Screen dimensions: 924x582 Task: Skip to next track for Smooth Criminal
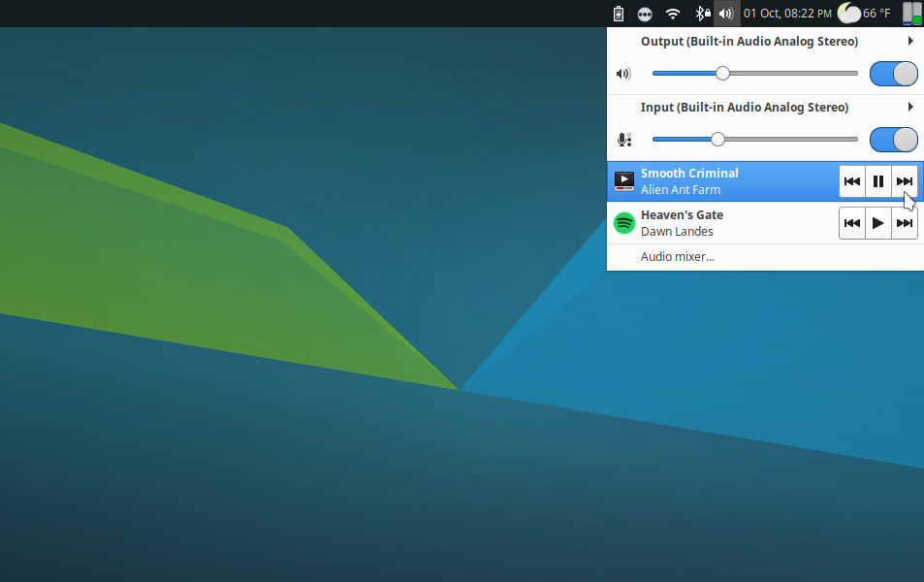click(x=904, y=180)
